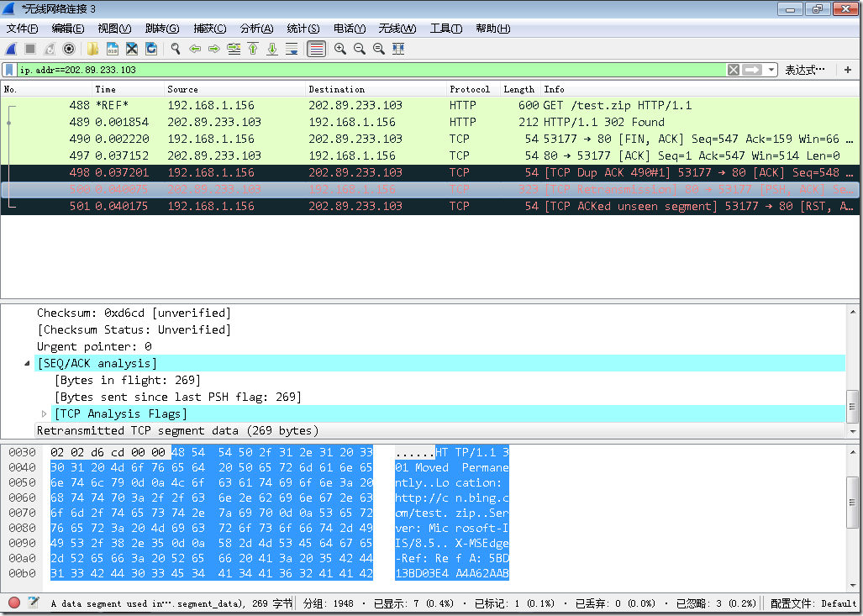
Task: Open capture options gear icon
Action: [69, 49]
